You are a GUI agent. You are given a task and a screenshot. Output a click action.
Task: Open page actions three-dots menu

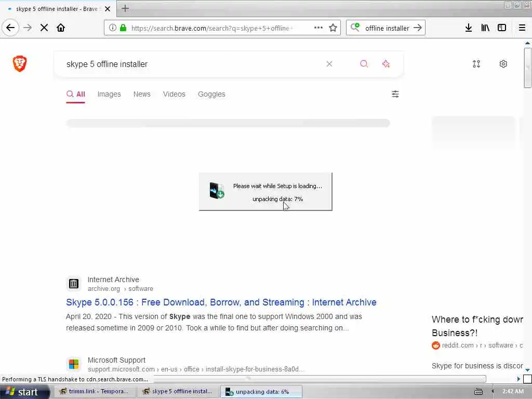(x=318, y=28)
